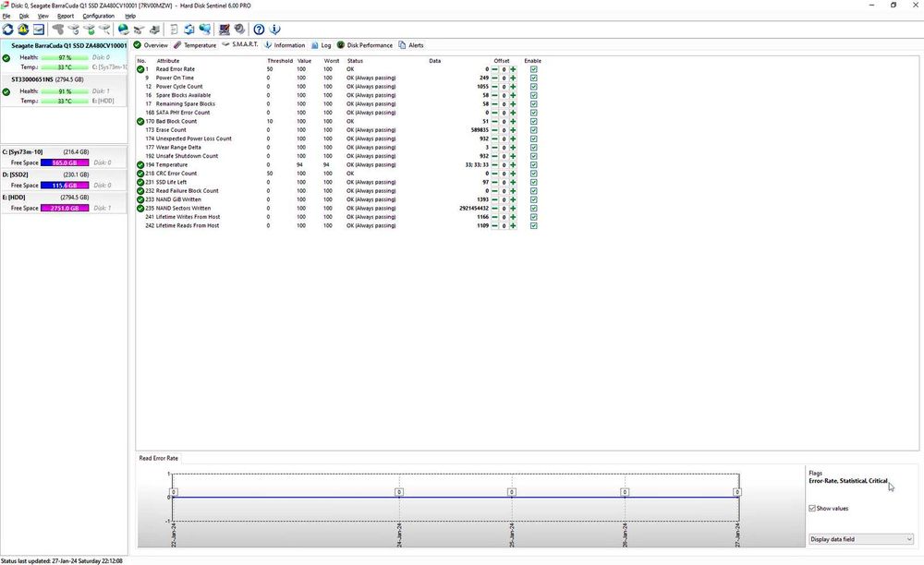Click the paper document toolbar icon
This screenshot has height=565, width=924.
coord(174,29)
